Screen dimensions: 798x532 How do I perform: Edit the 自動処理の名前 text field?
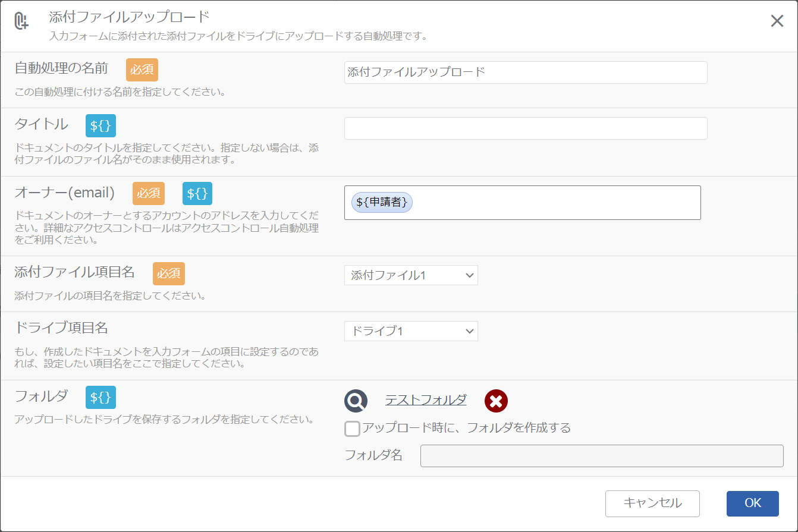[526, 72]
